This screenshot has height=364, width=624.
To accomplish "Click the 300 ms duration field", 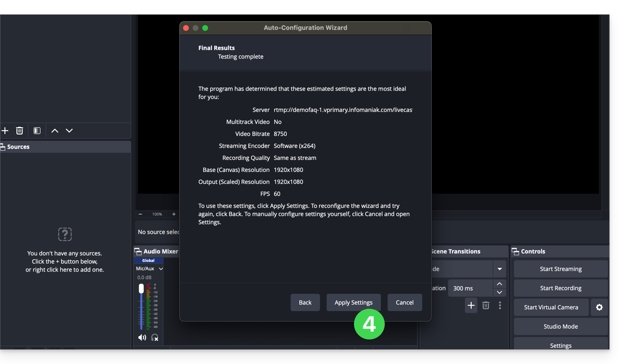I will (470, 288).
